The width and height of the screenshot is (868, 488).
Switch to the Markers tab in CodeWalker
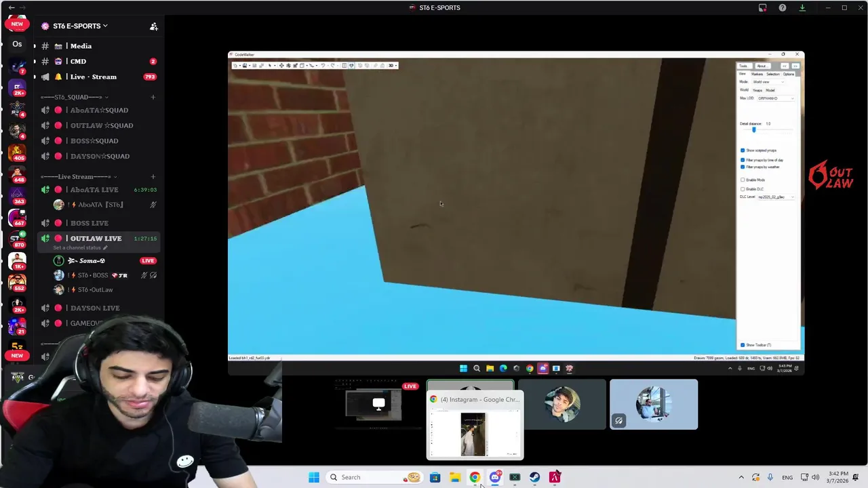click(x=757, y=74)
